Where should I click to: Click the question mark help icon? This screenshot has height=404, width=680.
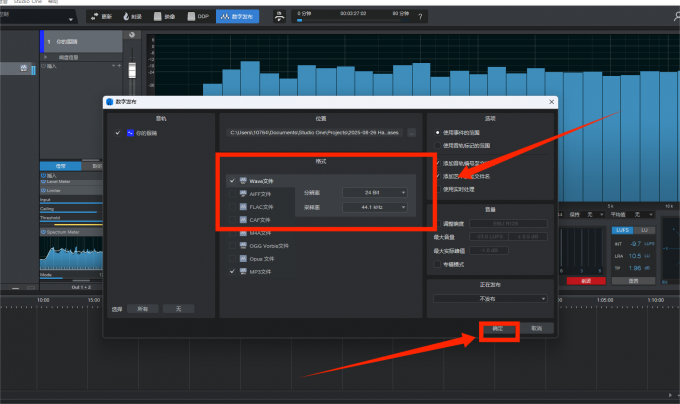[422, 17]
